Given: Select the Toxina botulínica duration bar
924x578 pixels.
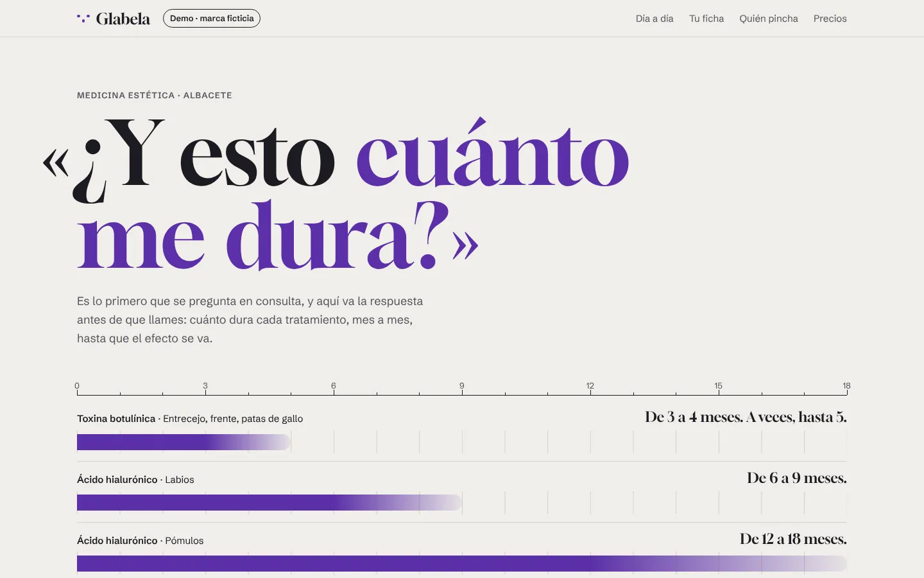Looking at the screenshot, I should coord(184,442).
